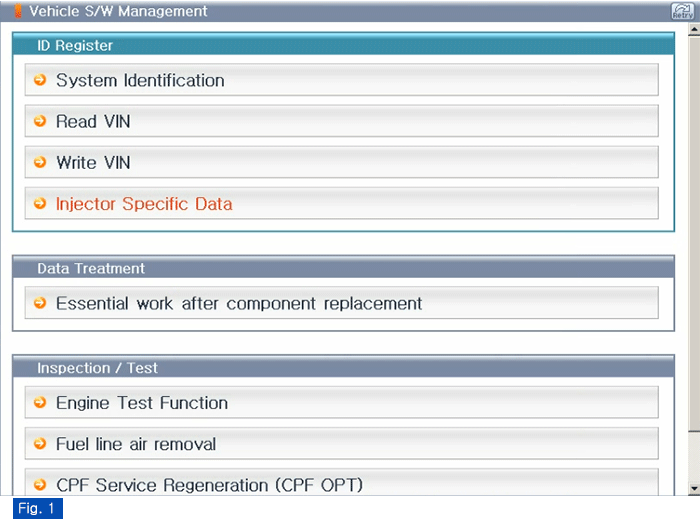Select Read VIN function
Screen dimensions: 700x520
click(342, 121)
